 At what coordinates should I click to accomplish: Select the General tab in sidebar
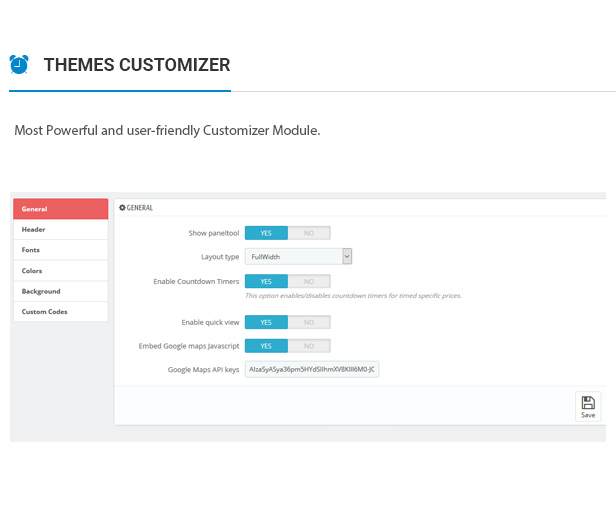pos(60,209)
